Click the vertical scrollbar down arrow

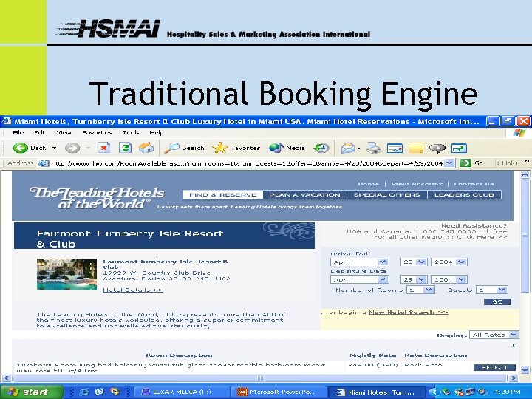pos(525,370)
